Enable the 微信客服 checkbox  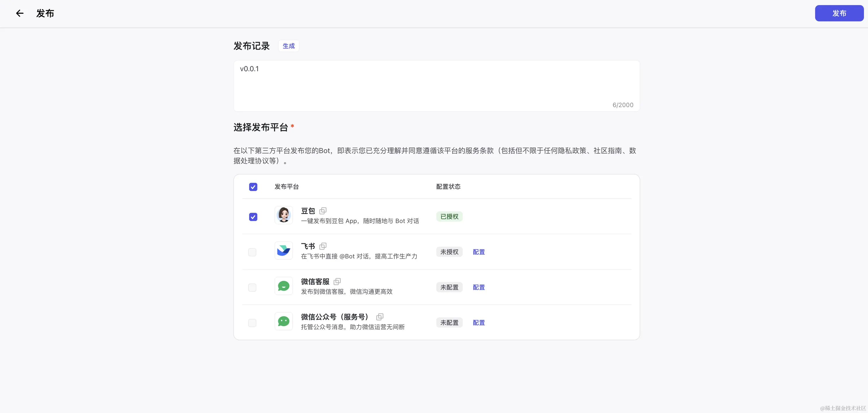coord(252,287)
